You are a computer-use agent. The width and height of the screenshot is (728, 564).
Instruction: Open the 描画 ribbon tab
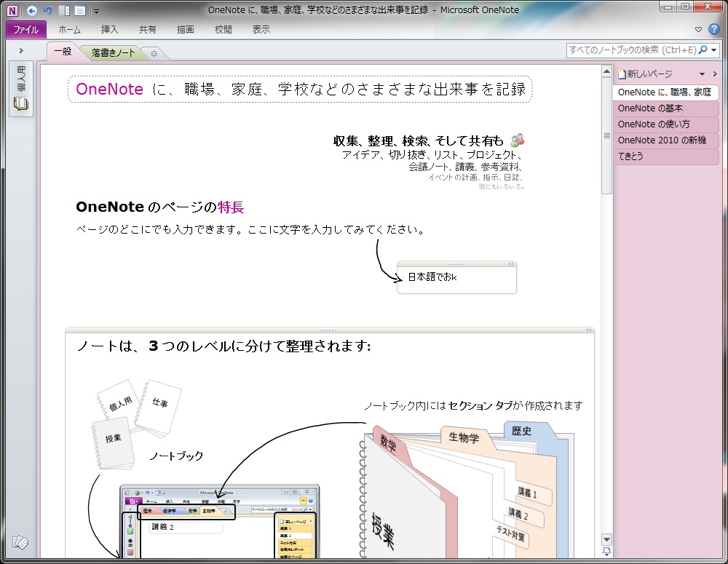(185, 29)
